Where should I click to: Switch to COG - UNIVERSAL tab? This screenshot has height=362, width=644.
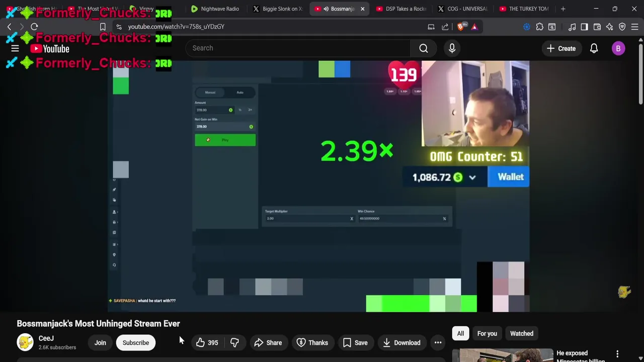[x=463, y=9]
